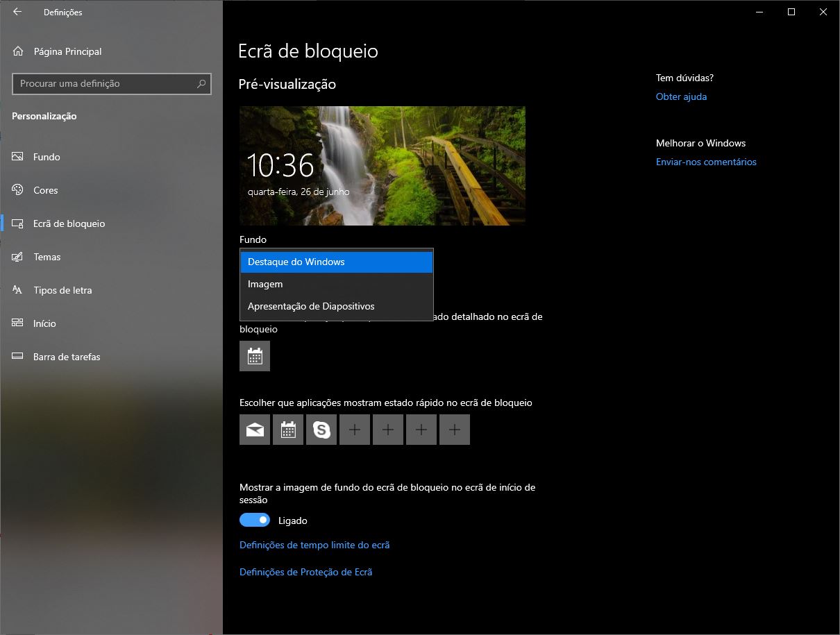Image resolution: width=840 pixels, height=635 pixels.
Task: Click the Mail quick status icon
Action: pos(255,430)
